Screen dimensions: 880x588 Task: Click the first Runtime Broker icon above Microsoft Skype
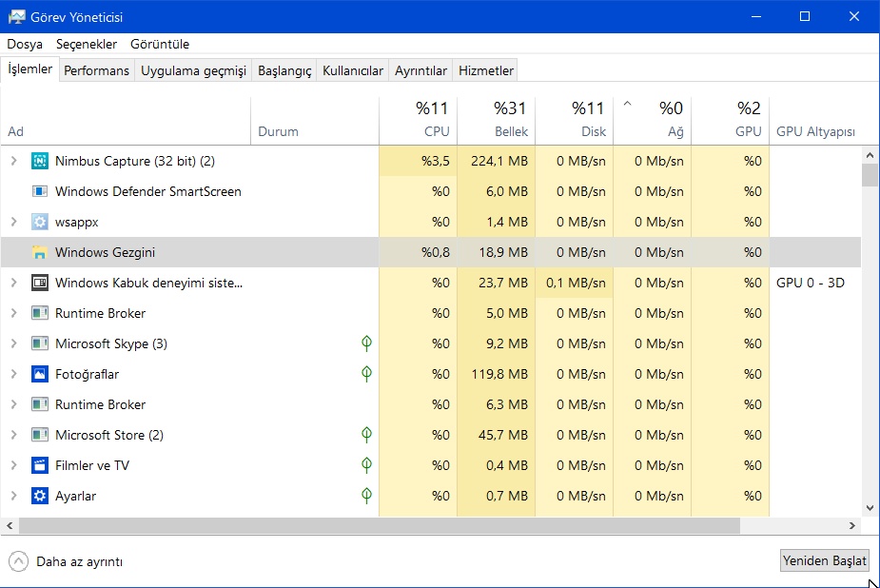(x=39, y=313)
